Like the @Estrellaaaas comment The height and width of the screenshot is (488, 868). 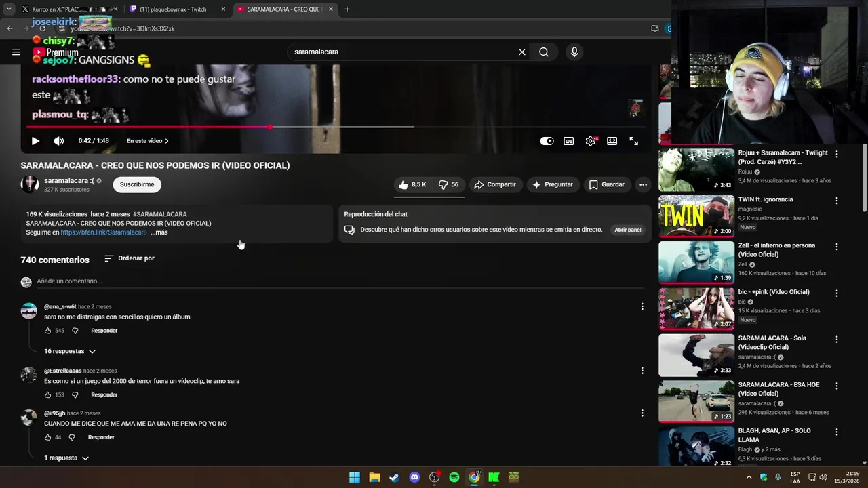pos(47,395)
